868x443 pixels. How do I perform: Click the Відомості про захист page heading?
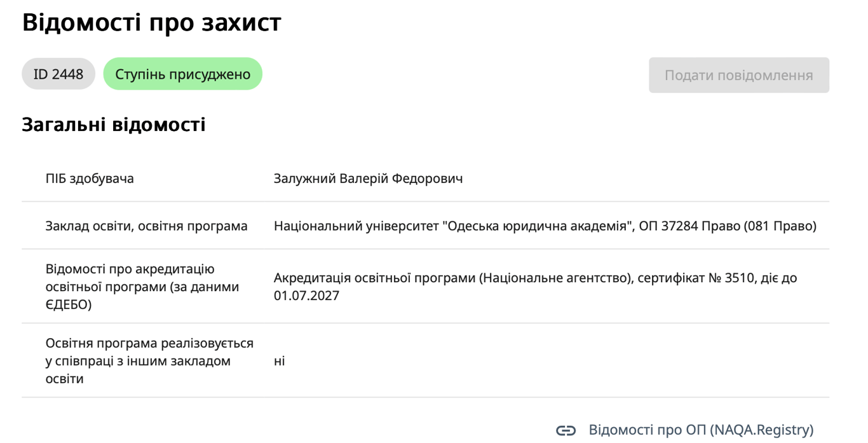pyautogui.click(x=152, y=23)
